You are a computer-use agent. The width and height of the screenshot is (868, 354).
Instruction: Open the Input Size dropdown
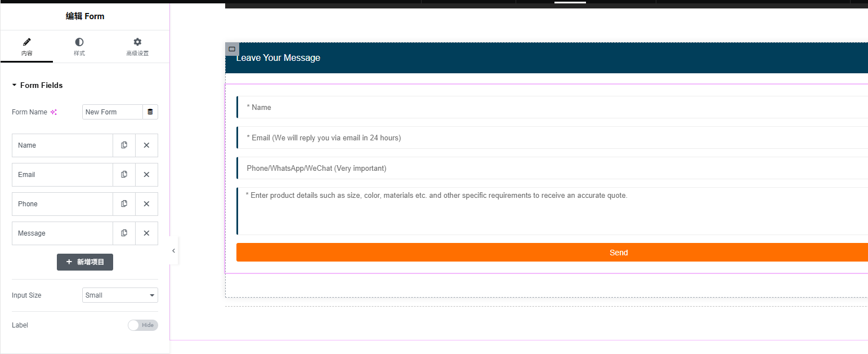click(x=120, y=295)
